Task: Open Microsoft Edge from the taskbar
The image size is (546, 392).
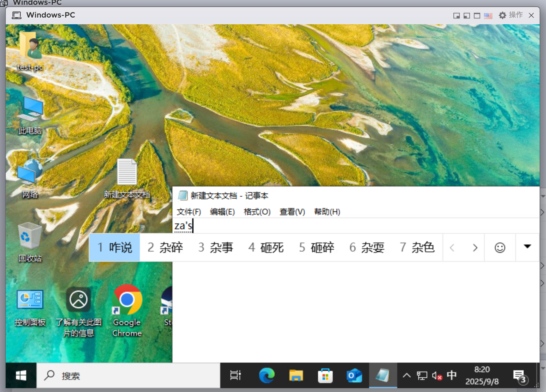Action: coord(267,375)
